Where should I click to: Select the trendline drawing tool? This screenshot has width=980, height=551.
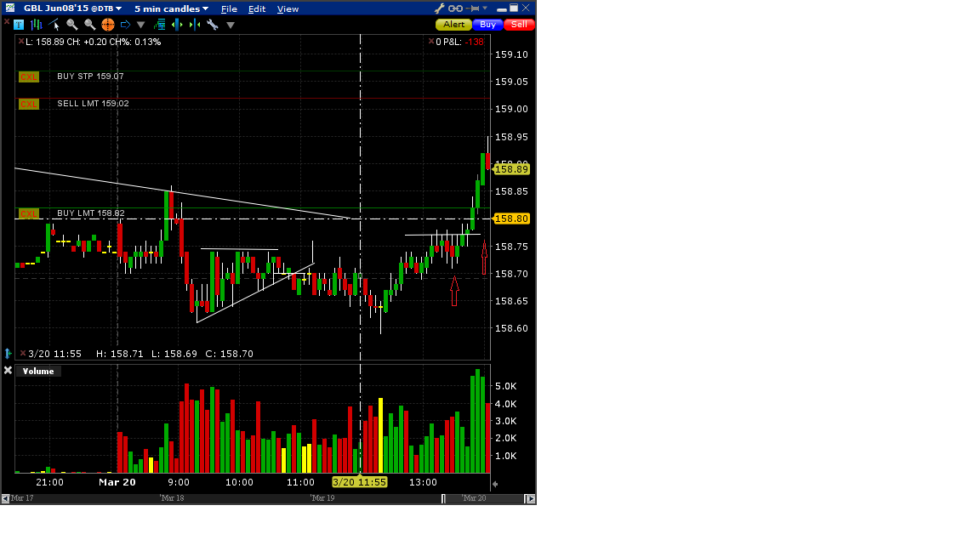(54, 25)
